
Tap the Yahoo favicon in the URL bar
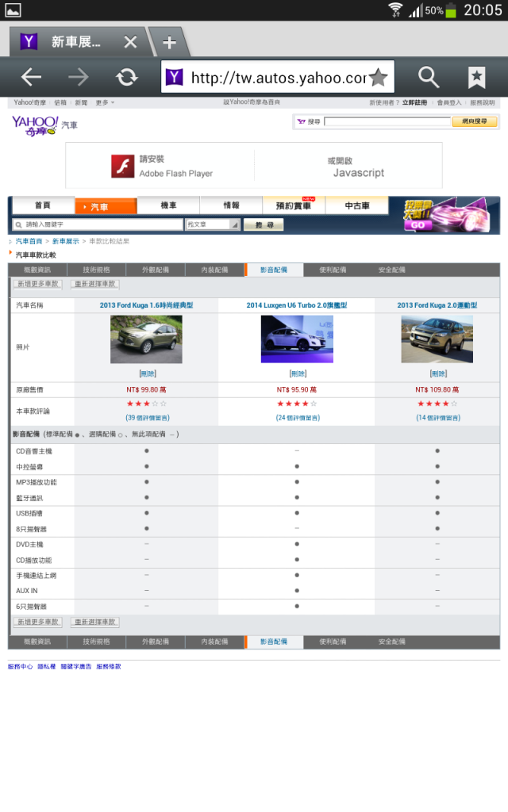point(175,77)
